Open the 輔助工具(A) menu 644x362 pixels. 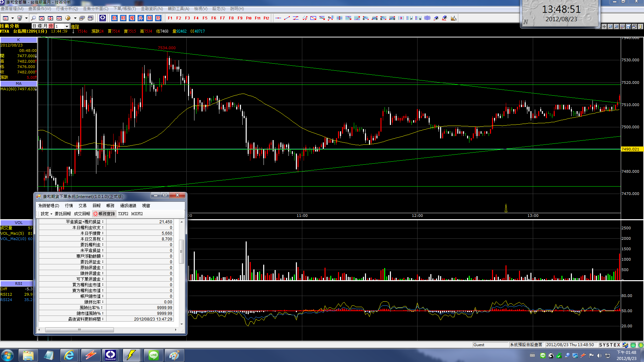179,9
